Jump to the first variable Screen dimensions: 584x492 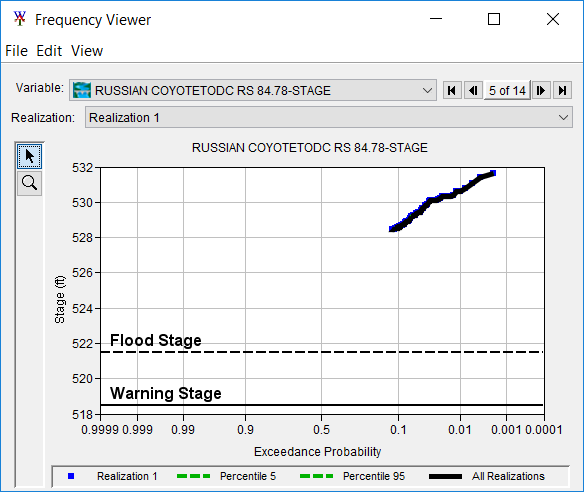[452, 91]
